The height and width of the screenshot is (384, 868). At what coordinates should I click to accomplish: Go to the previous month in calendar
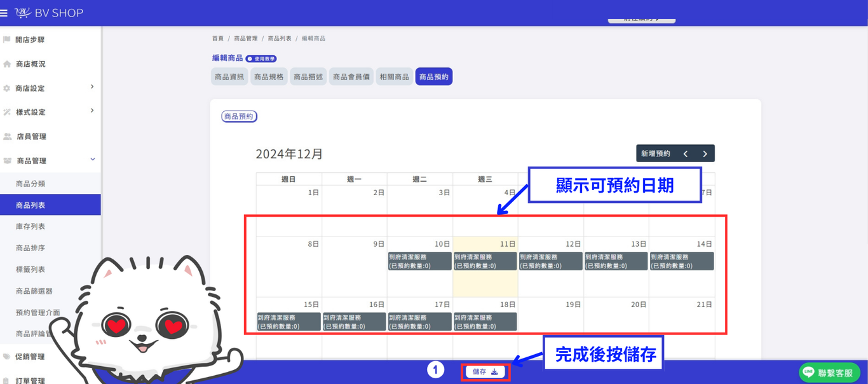[x=685, y=154]
